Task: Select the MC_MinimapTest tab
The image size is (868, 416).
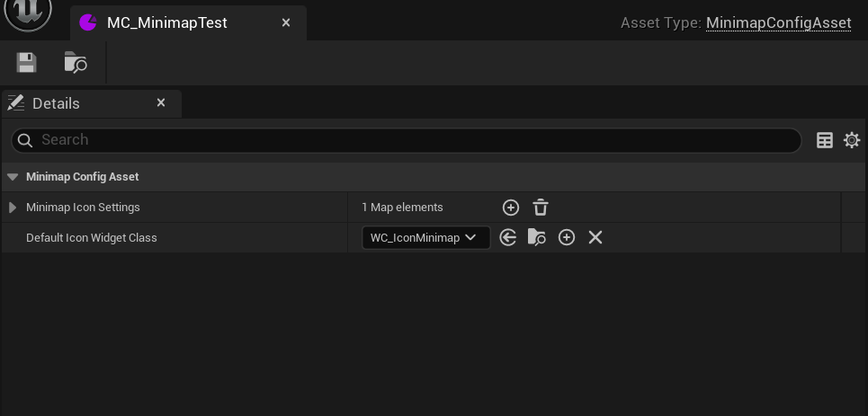Action: tap(166, 22)
